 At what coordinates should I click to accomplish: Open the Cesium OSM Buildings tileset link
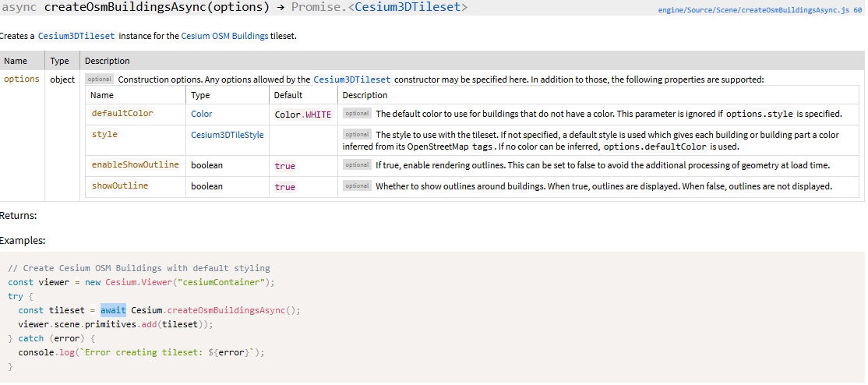pyautogui.click(x=224, y=36)
